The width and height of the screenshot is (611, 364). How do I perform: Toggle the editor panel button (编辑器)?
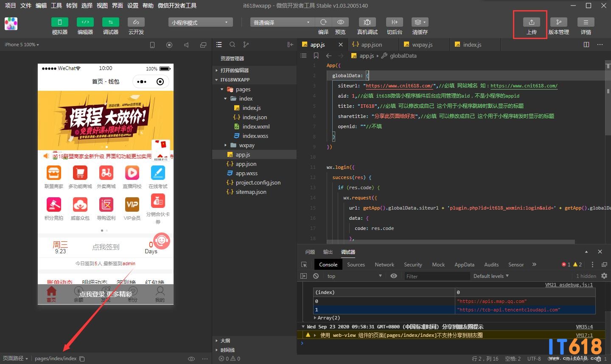(x=85, y=22)
